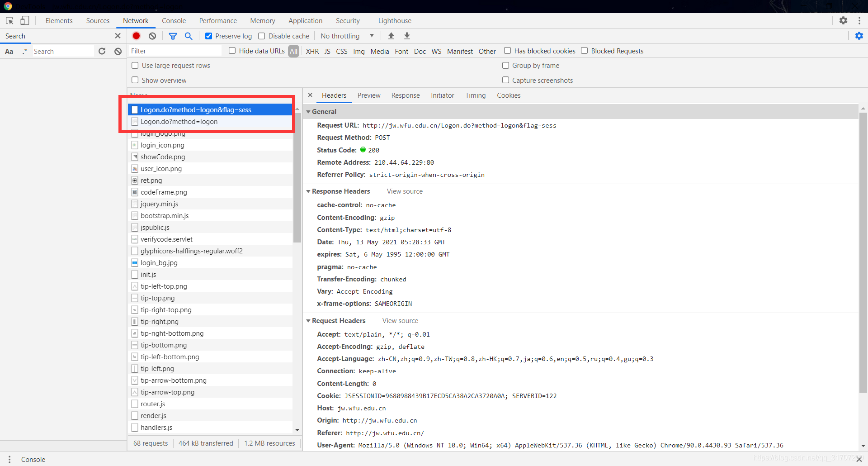Toggle Match Case (Aa) in search
This screenshot has width=868, height=466.
(9, 51)
